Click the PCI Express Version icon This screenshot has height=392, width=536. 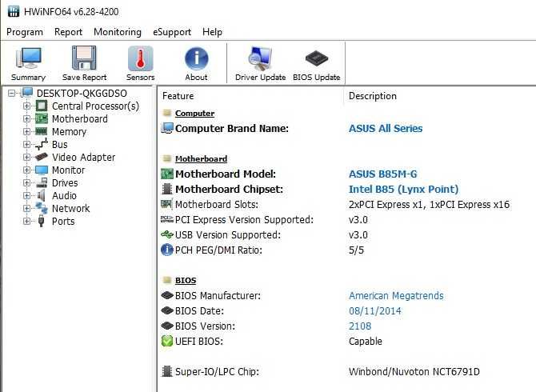tap(167, 219)
